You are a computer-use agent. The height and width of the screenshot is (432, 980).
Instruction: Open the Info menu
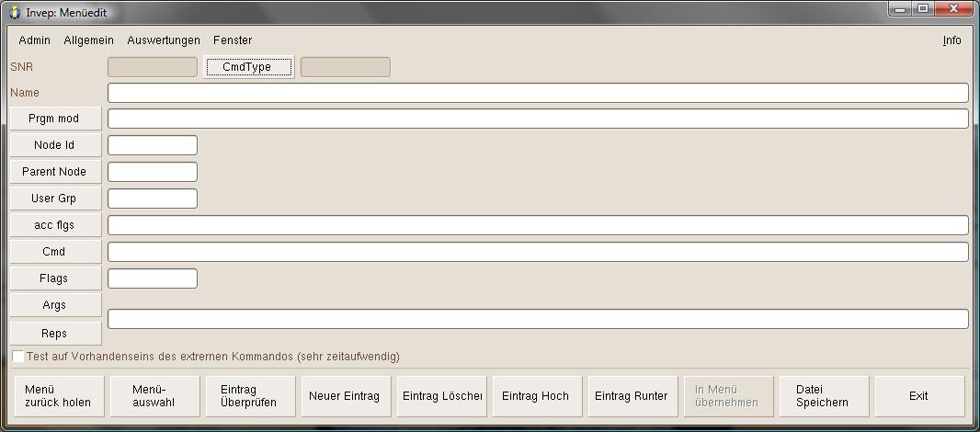click(x=952, y=40)
